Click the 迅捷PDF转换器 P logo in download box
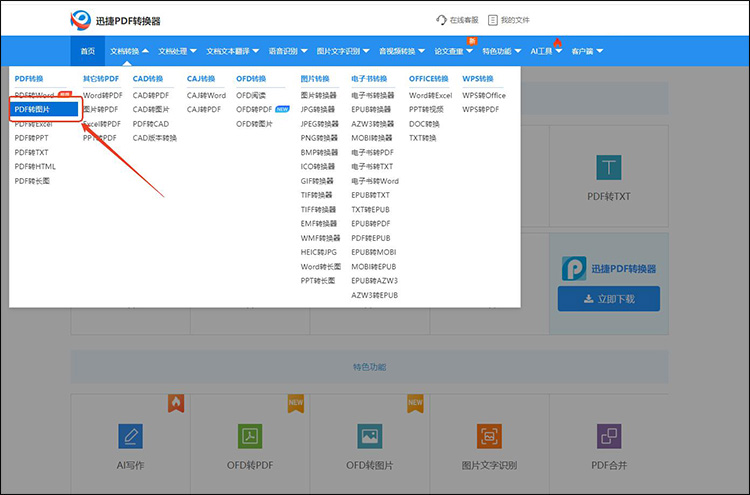This screenshot has height=495, width=750. point(574,268)
